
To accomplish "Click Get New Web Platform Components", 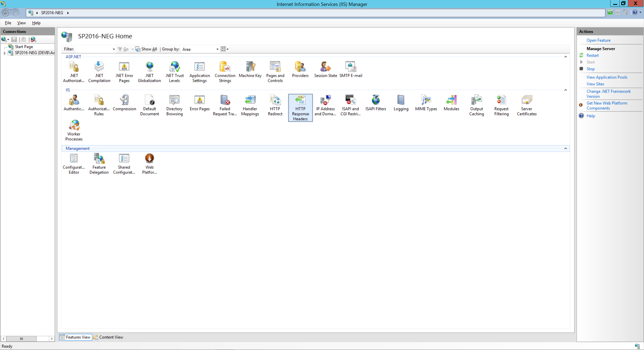I will point(607,106).
